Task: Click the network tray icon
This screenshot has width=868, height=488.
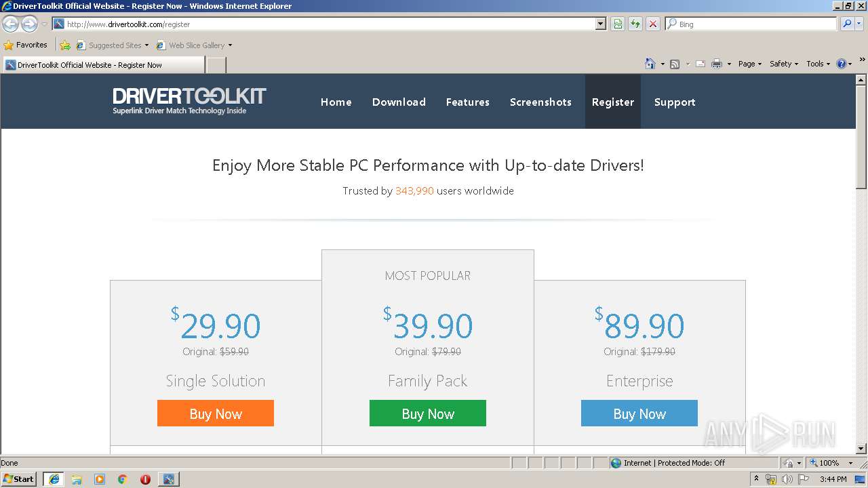Action: 771,479
